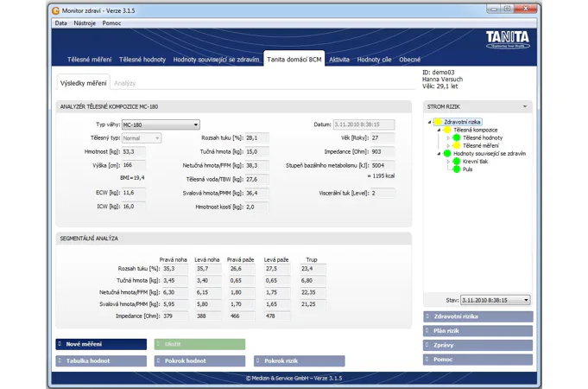
Task: Click the Hmotnost [kg] input field
Action: coord(134,151)
